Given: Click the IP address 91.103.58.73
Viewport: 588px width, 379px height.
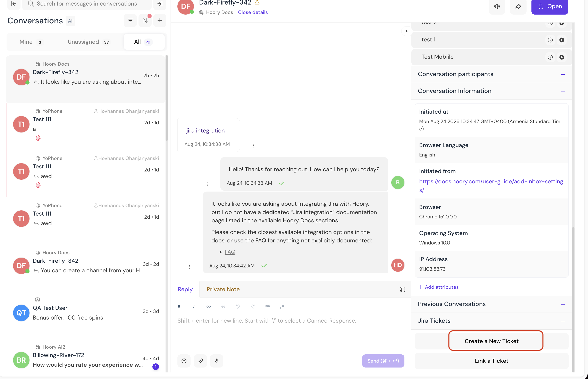Looking at the screenshot, I should tap(432, 269).
